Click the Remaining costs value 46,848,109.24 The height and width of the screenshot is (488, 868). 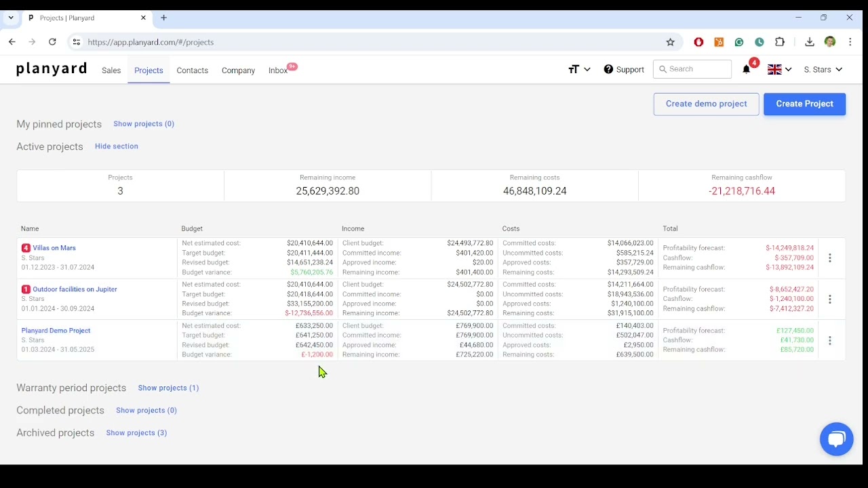tap(535, 191)
